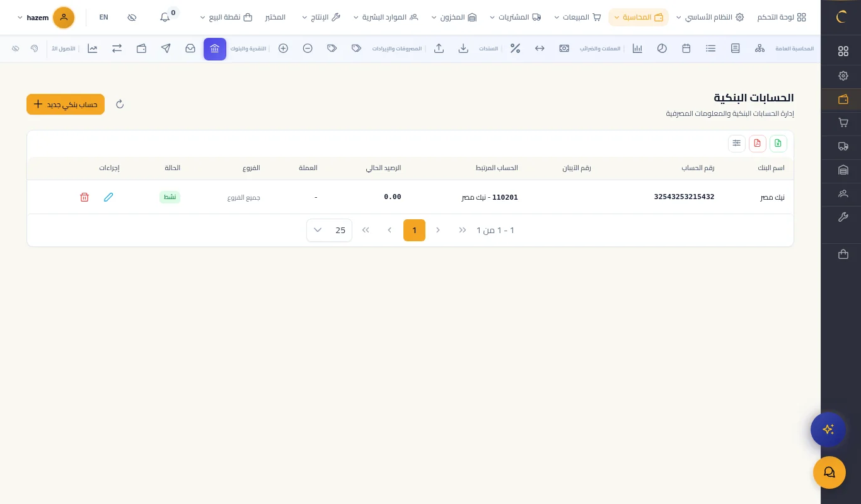Switch the interface language to EN
The image size is (861, 504).
(104, 17)
